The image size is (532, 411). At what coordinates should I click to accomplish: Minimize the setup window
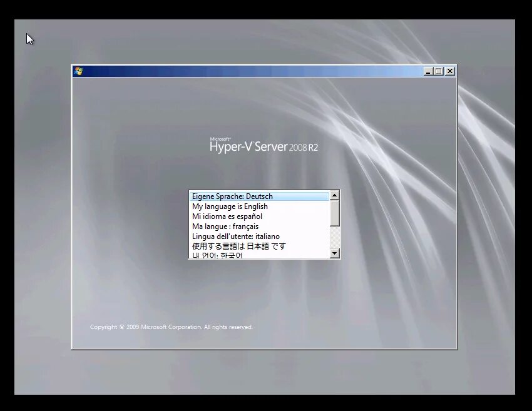428,71
